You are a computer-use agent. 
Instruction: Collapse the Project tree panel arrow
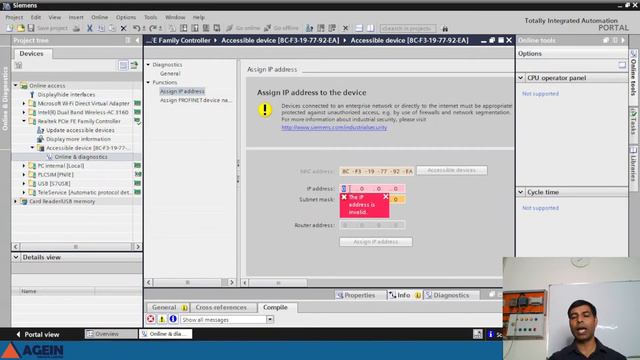click(x=137, y=40)
